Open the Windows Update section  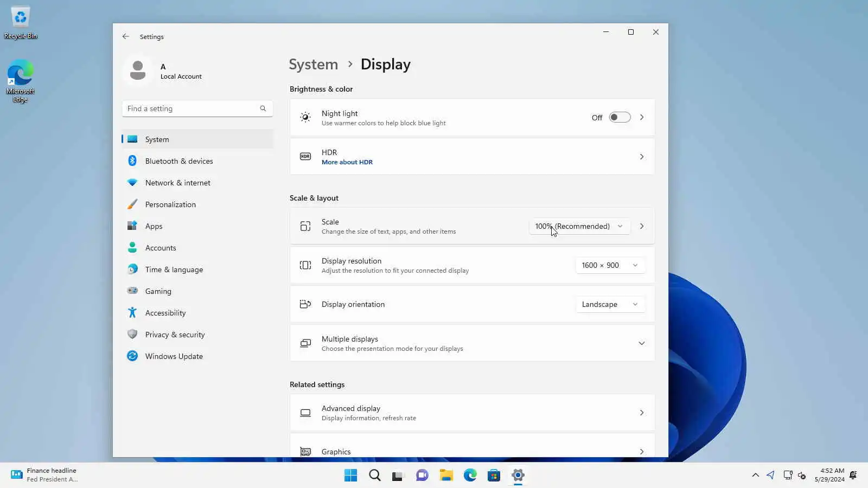(197, 356)
